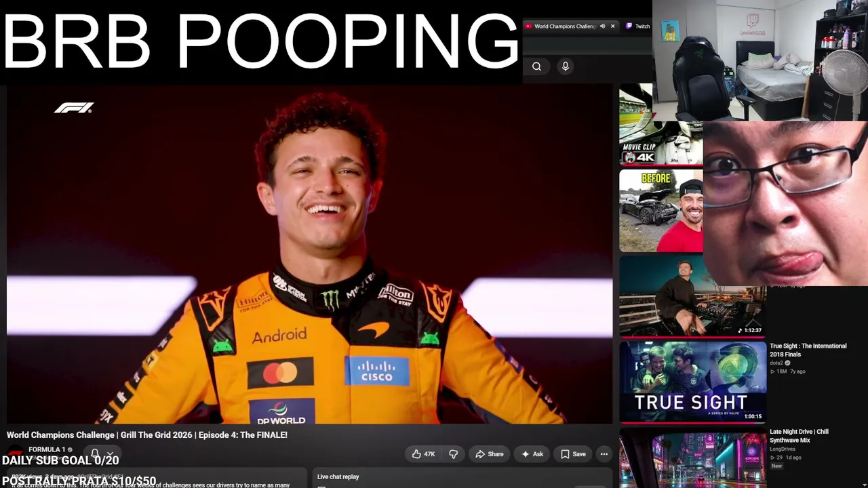Dislike the Grill The Grid video
The image size is (868, 488).
point(454,454)
